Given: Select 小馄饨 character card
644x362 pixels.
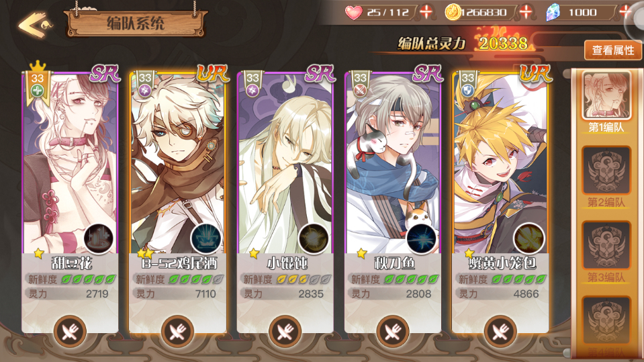Looking at the screenshot, I should tap(285, 201).
